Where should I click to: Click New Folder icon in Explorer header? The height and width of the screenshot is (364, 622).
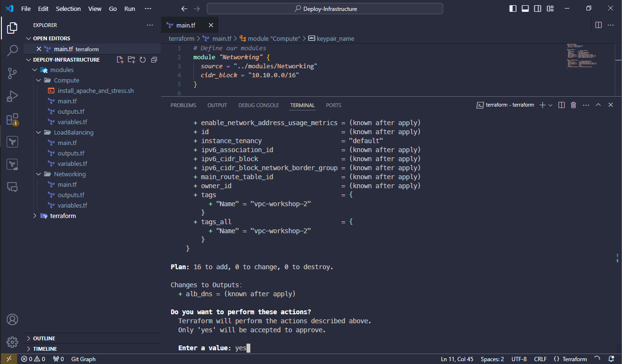point(131,60)
